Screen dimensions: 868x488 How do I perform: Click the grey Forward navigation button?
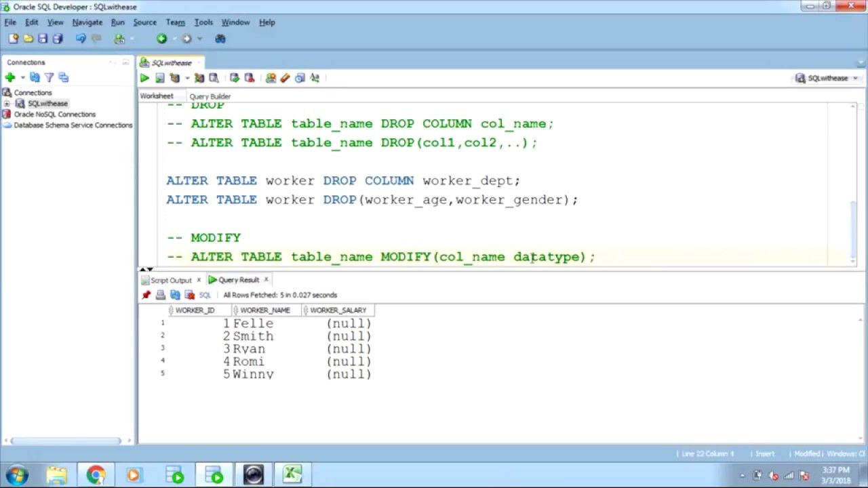click(x=186, y=39)
